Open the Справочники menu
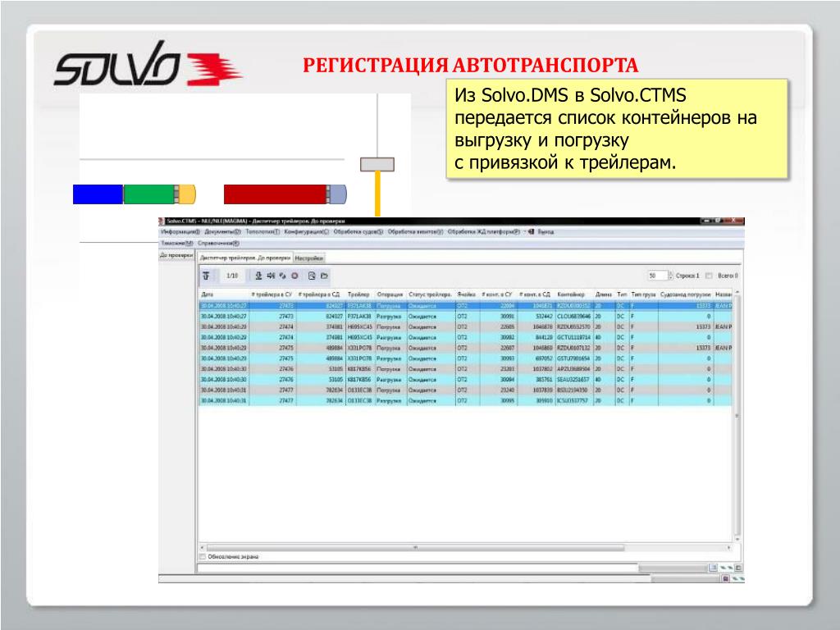 (x=218, y=243)
